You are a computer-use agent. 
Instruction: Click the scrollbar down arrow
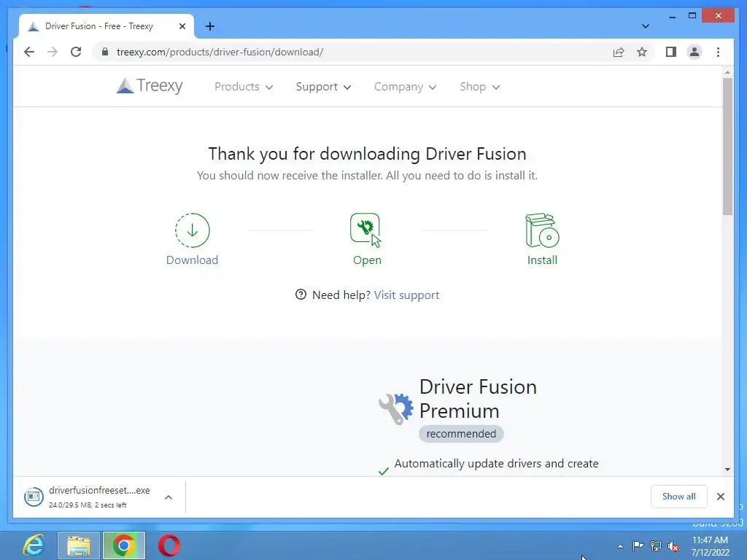727,470
